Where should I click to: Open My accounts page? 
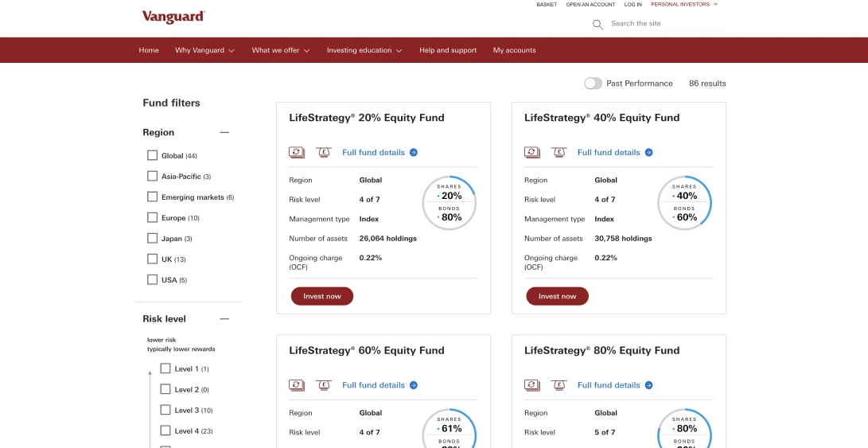pos(514,50)
